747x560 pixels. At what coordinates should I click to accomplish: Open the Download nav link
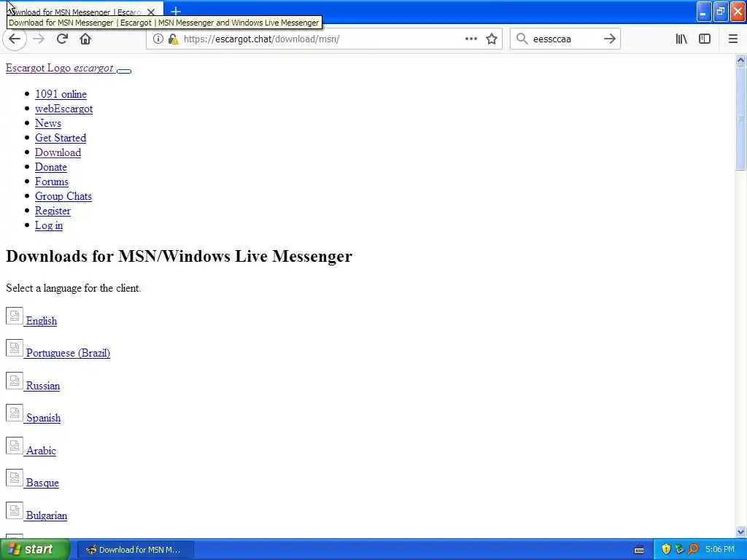click(x=58, y=153)
